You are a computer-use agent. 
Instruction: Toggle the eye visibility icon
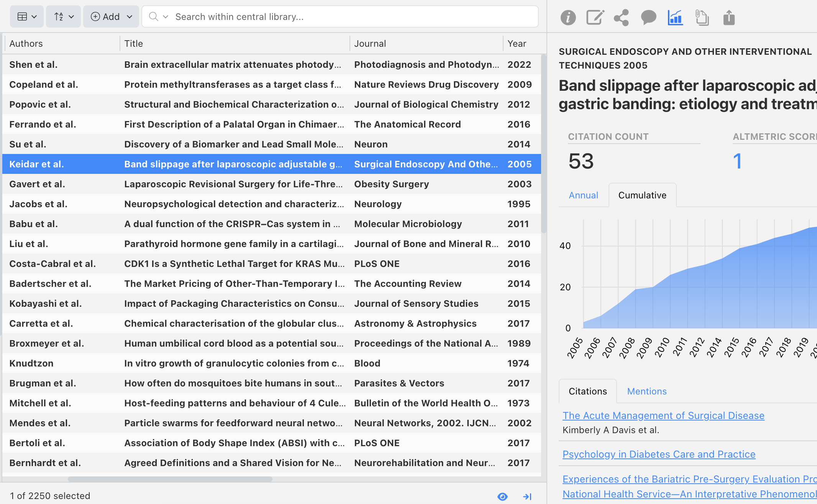502,496
